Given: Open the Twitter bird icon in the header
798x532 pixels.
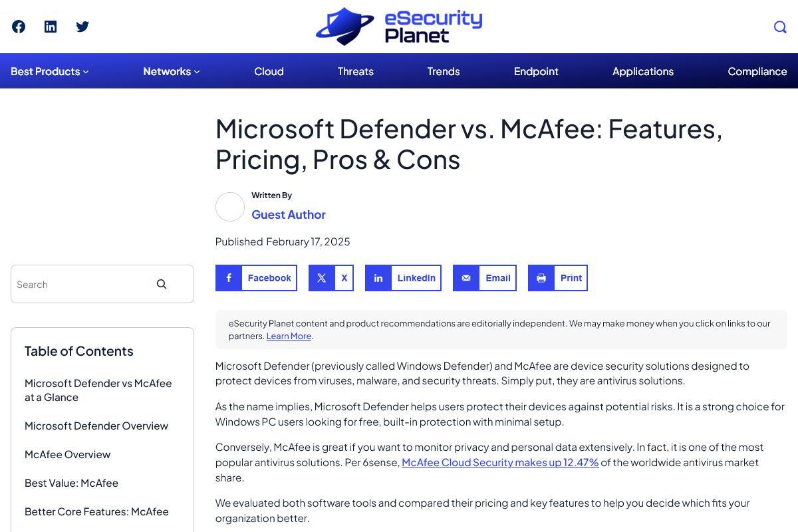Looking at the screenshot, I should 82,27.
